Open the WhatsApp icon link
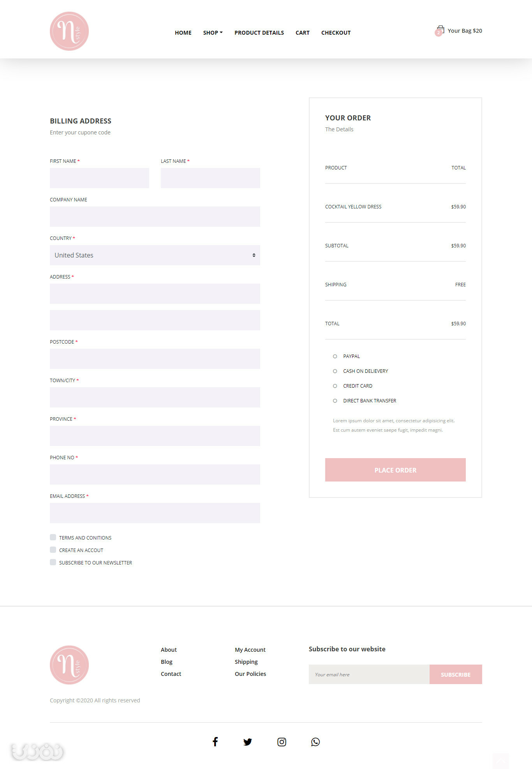Viewport: 532px width, 769px height. (x=315, y=742)
